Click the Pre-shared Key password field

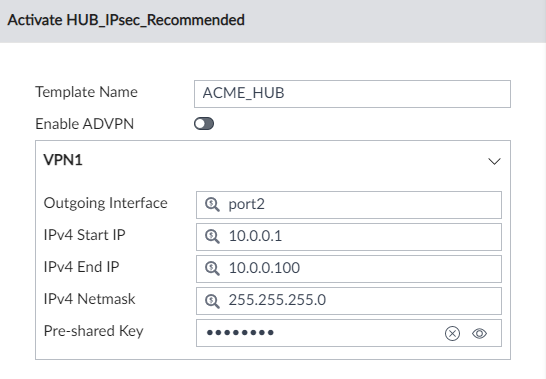[x=349, y=333]
